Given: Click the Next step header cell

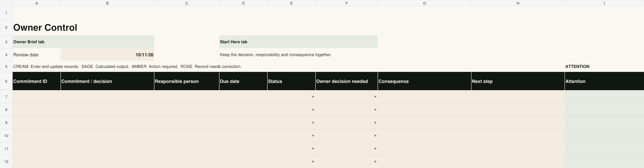Looking at the screenshot, I should click(x=518, y=81).
